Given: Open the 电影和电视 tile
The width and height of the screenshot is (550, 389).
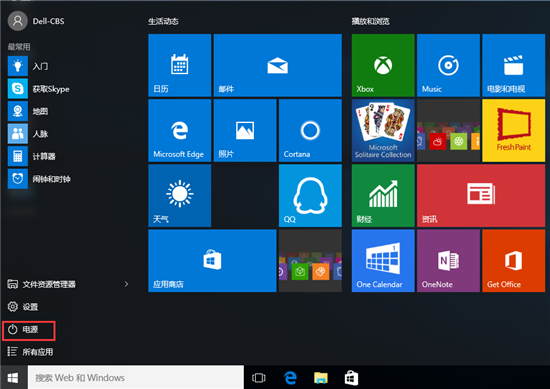Looking at the screenshot, I should 514,65.
